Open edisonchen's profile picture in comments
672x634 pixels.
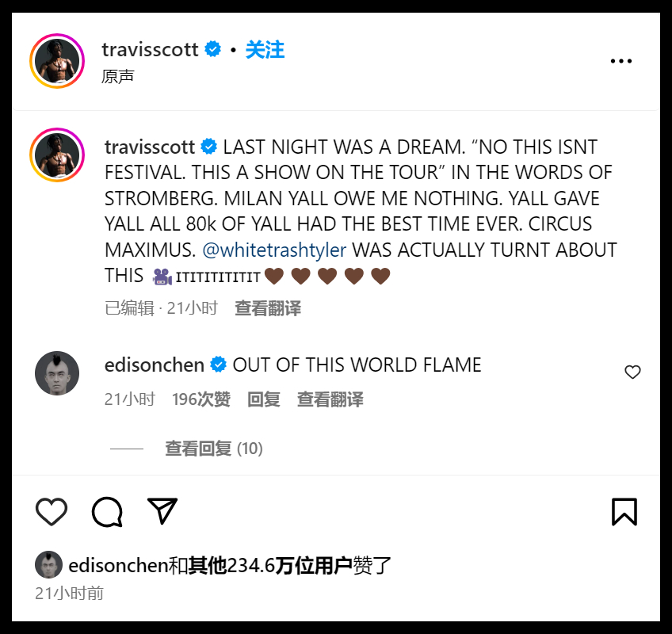pyautogui.click(x=57, y=373)
